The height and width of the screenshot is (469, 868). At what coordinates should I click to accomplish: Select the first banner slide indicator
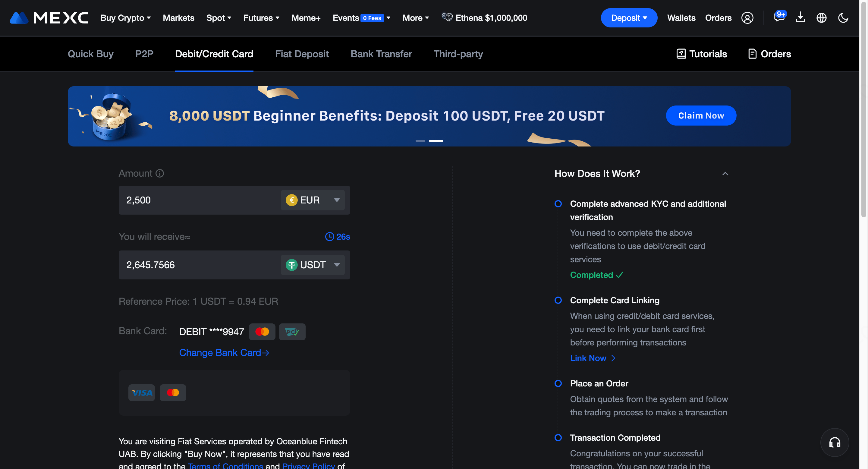click(x=420, y=140)
